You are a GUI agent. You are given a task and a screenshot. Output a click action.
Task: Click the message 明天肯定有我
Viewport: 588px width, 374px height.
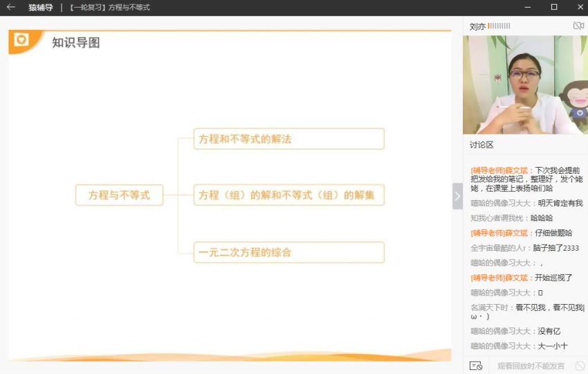pos(560,203)
